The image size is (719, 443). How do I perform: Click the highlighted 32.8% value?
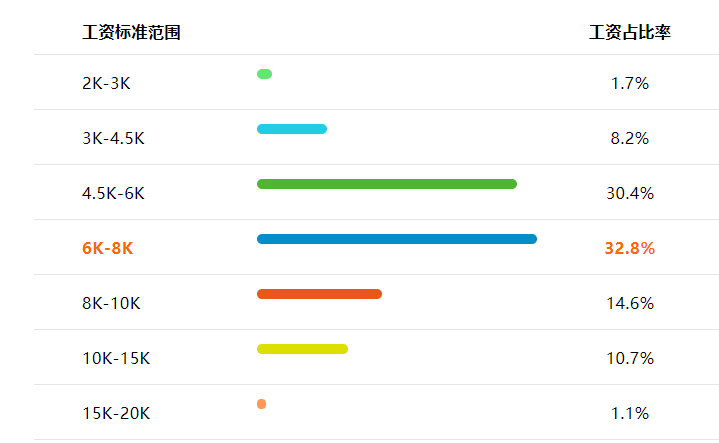click(x=630, y=249)
